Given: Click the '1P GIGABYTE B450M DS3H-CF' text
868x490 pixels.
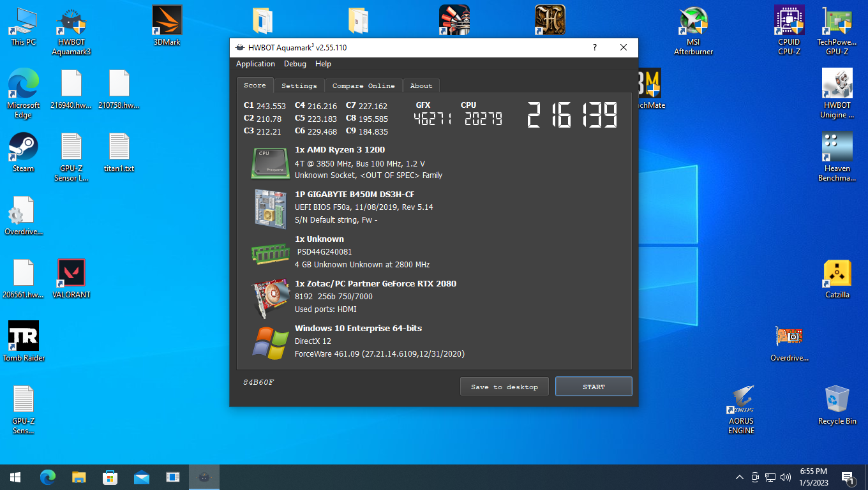Looking at the screenshot, I should pyautogui.click(x=355, y=195).
